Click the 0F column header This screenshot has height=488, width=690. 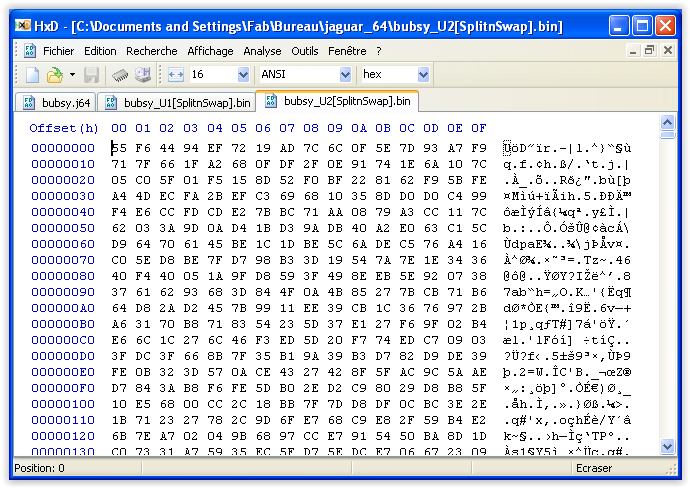click(479, 128)
